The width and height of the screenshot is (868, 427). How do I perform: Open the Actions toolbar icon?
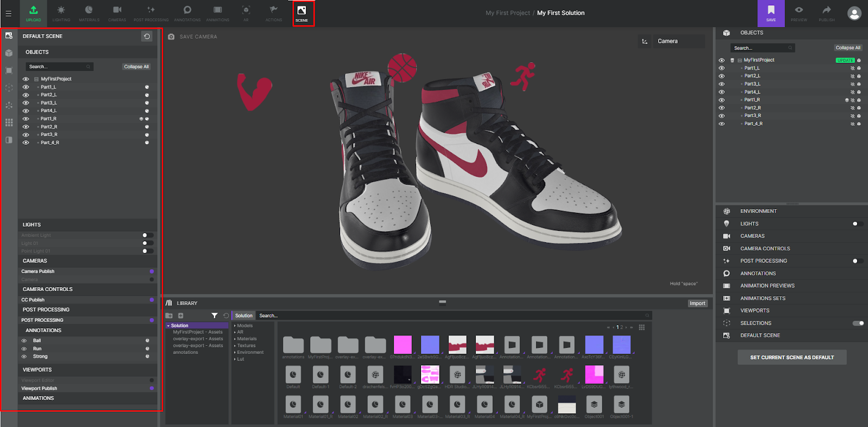click(273, 13)
